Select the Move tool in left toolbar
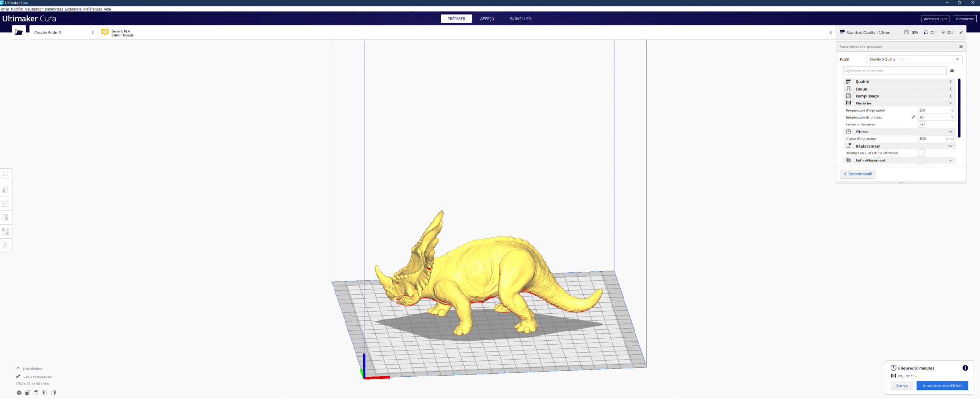The height and width of the screenshot is (399, 980). coord(6,175)
